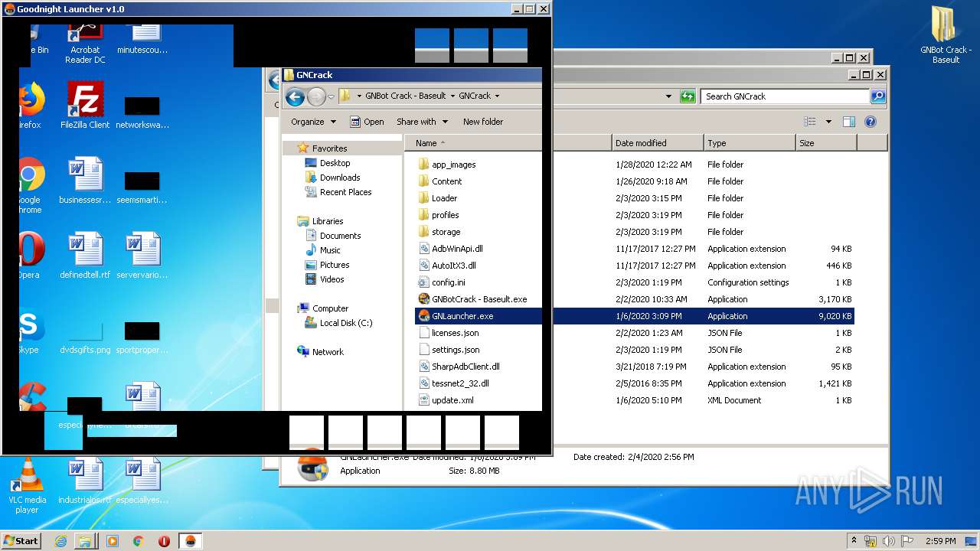Select the update.xml file icon
980x551 pixels.
pyautogui.click(x=424, y=400)
